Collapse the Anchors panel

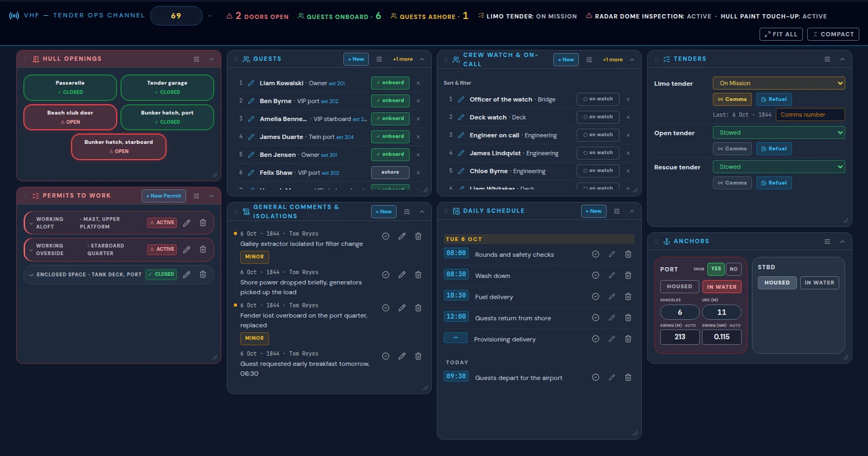(843, 242)
